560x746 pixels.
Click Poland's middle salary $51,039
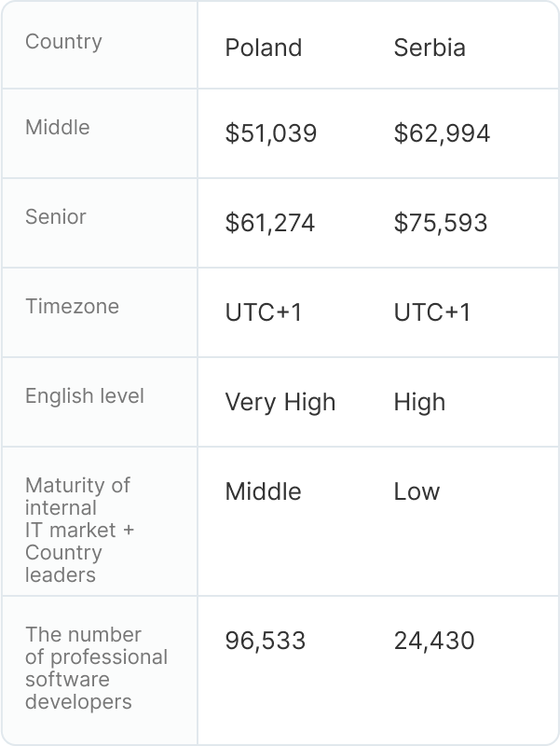click(x=271, y=133)
